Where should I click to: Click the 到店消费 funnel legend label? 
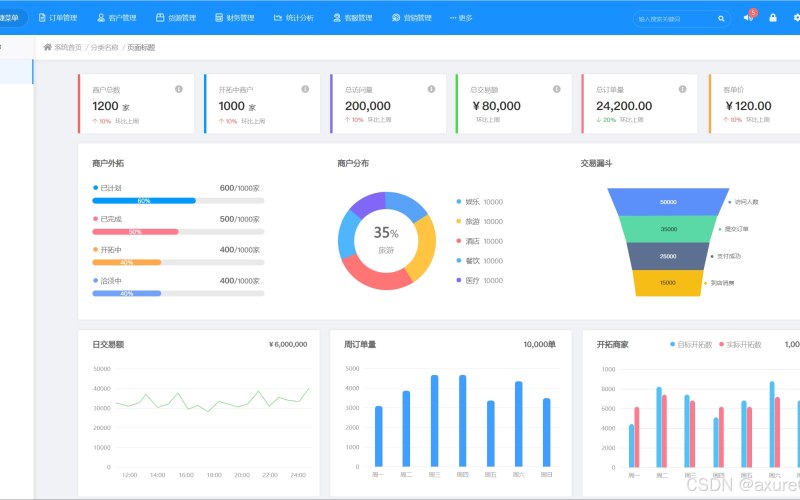(x=719, y=283)
